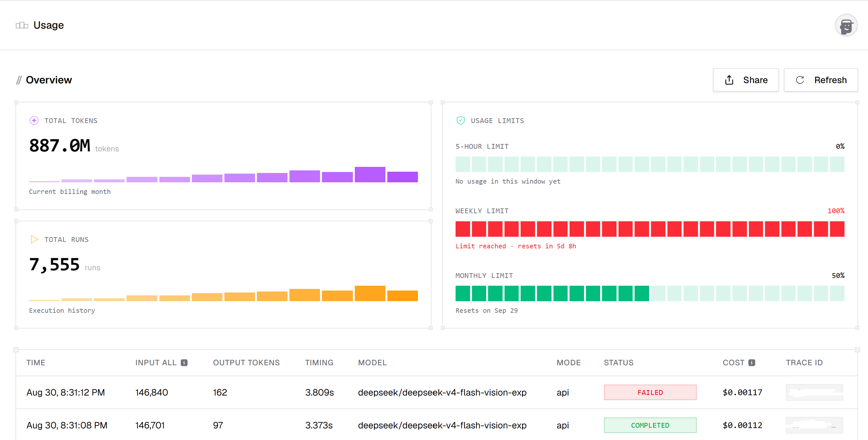Open the trace ID of the failed run

point(815,392)
